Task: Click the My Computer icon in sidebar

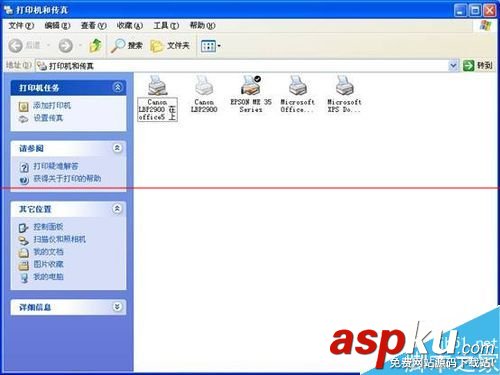Action: tap(24, 278)
